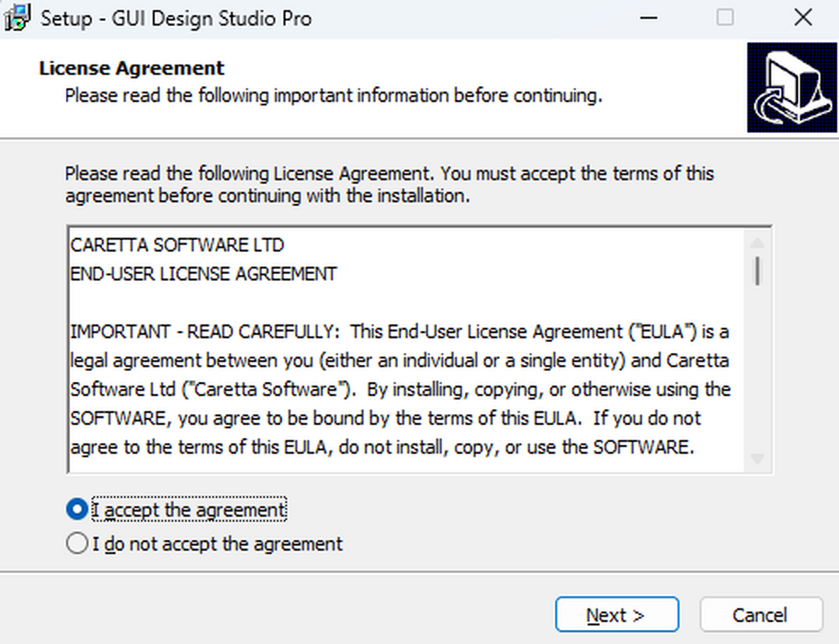Click the "CARETTA SOFTWARE LTD" line in license

click(178, 245)
